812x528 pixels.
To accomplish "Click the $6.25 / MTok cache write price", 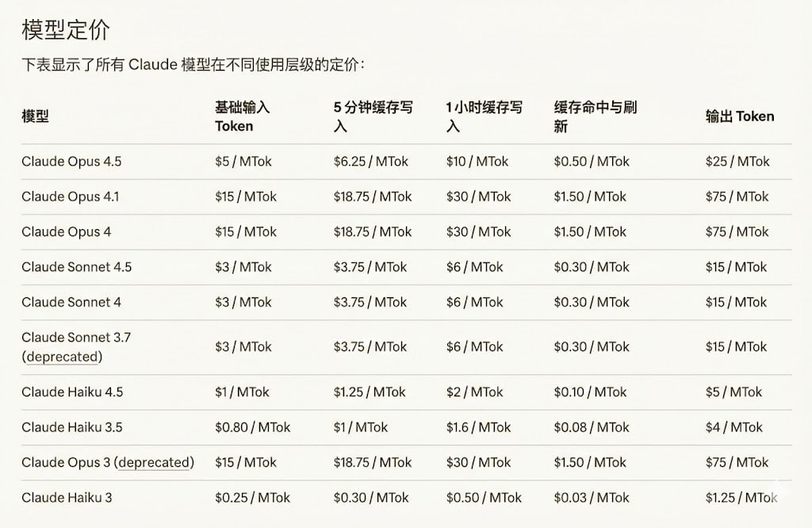I will tap(370, 162).
